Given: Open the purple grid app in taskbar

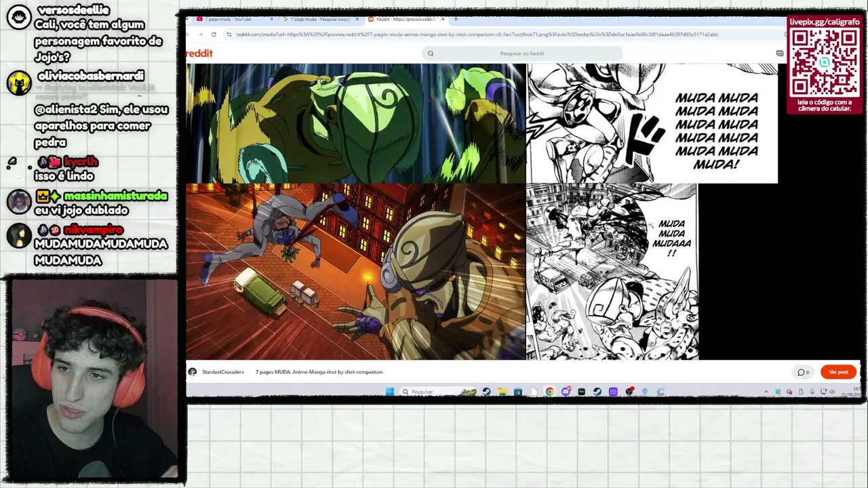Looking at the screenshot, I should point(613,392).
